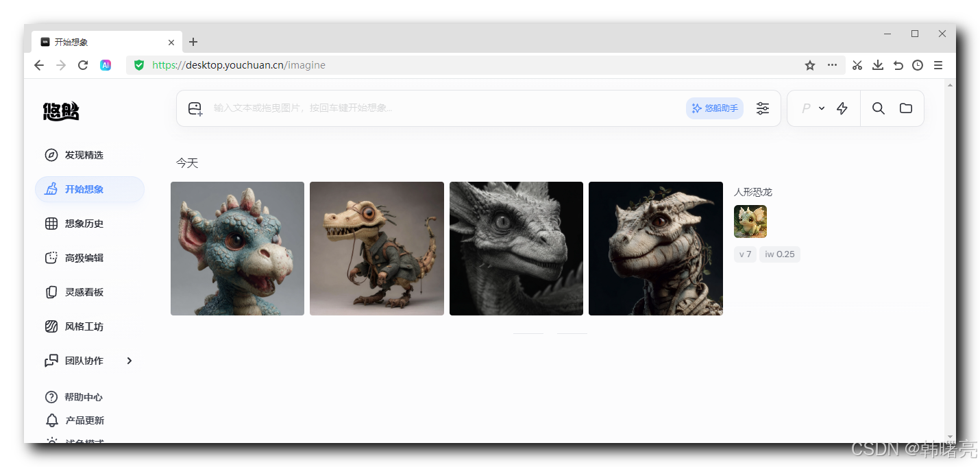Close the 开始想象 browser tab
The height and width of the screenshot is (467, 980).
pyautogui.click(x=171, y=42)
